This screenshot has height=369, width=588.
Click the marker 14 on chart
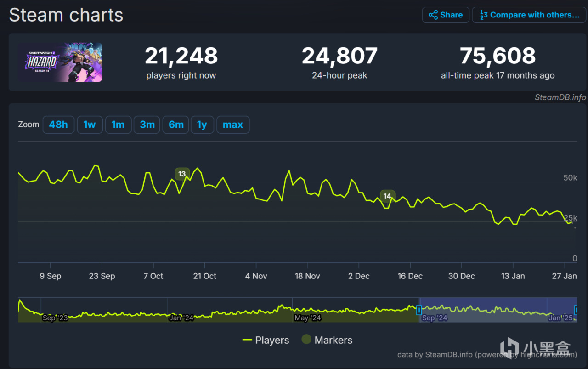click(x=387, y=196)
